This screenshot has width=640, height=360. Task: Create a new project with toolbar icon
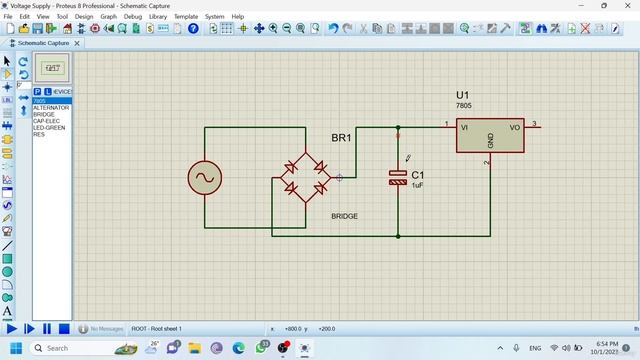point(11,28)
